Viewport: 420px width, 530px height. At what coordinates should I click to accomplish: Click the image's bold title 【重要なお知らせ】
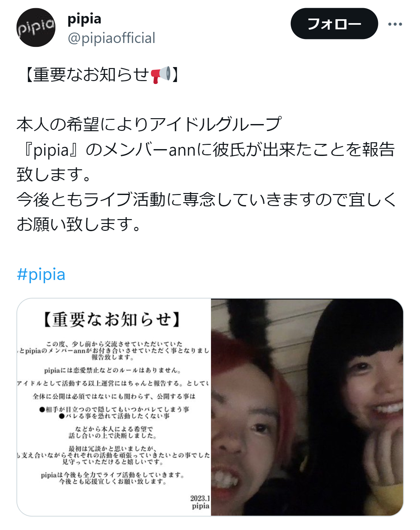click(112, 319)
